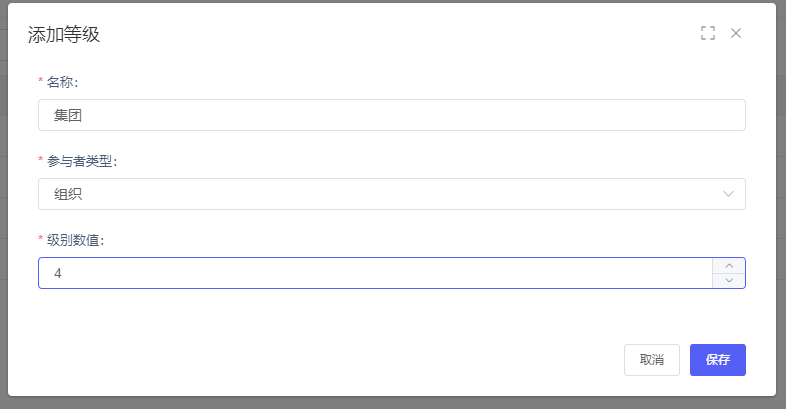Open the 参与者类型 dropdown showing 组织
Screen dimensions: 786x409
point(391,194)
